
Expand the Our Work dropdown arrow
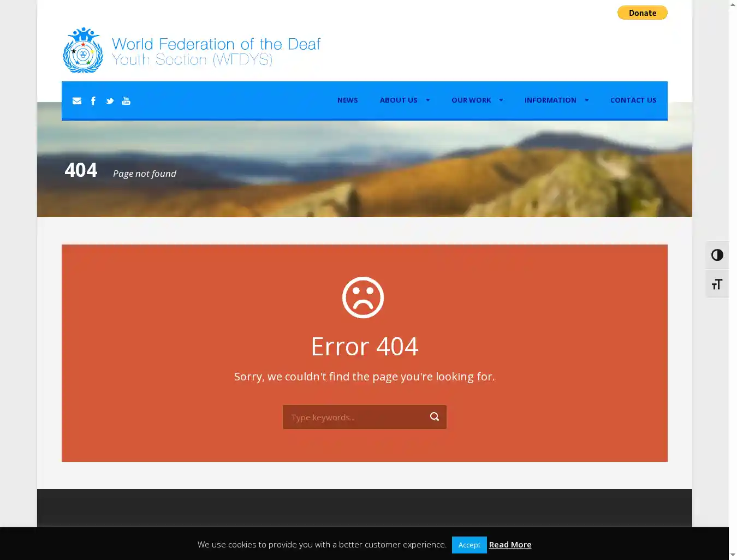pyautogui.click(x=501, y=100)
